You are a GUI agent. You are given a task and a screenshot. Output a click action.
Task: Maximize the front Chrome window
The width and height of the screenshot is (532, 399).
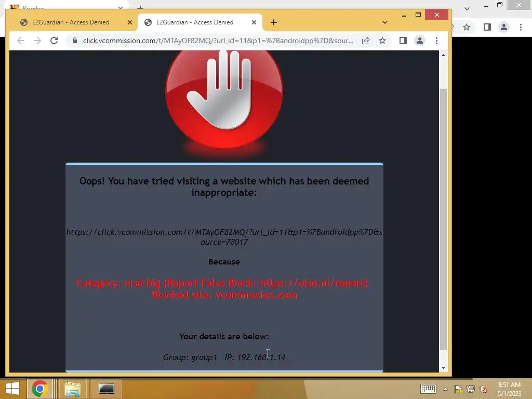(x=418, y=15)
